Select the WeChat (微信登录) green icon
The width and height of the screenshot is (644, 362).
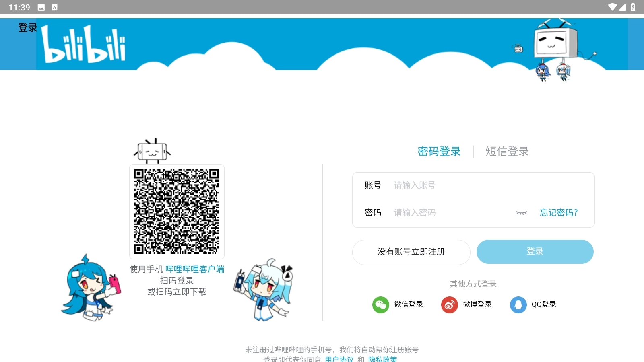click(x=380, y=305)
